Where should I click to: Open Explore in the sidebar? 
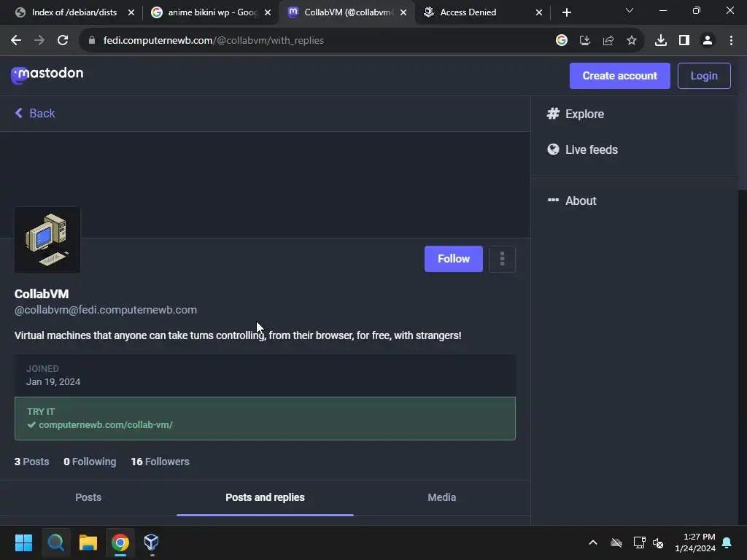click(576, 114)
